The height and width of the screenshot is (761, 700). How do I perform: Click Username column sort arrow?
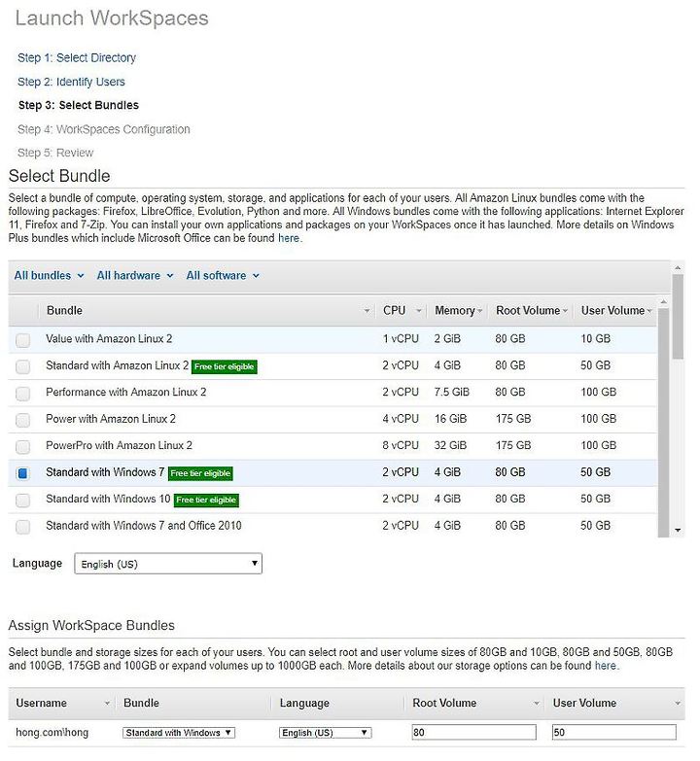(107, 704)
